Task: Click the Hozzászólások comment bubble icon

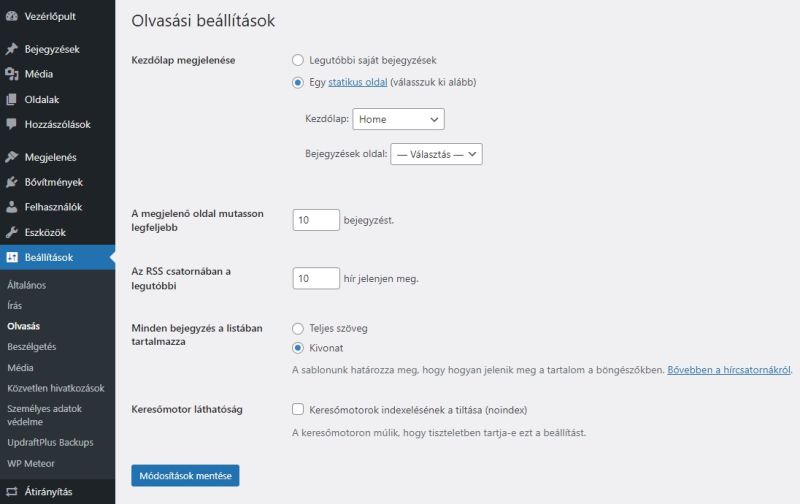Action: pos(12,124)
